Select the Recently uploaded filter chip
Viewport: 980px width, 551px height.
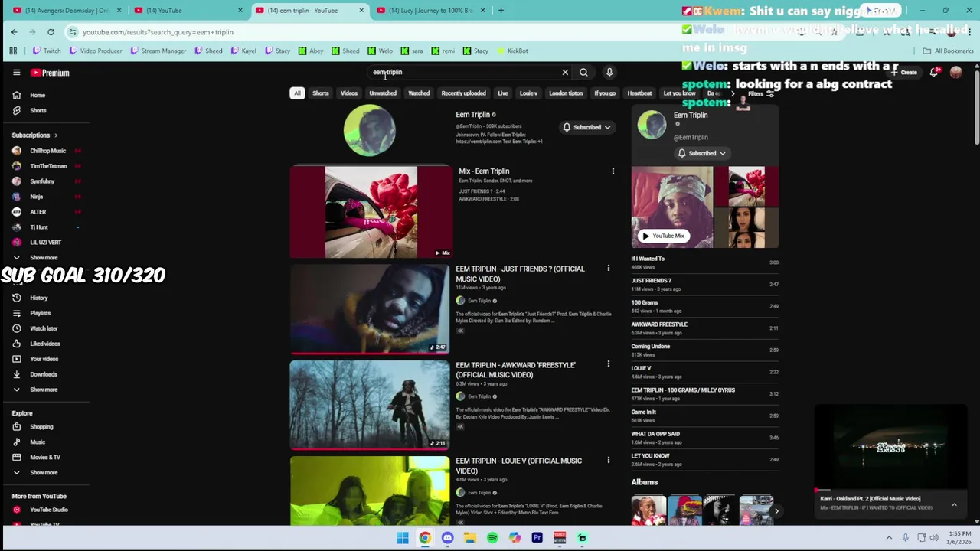point(463,93)
